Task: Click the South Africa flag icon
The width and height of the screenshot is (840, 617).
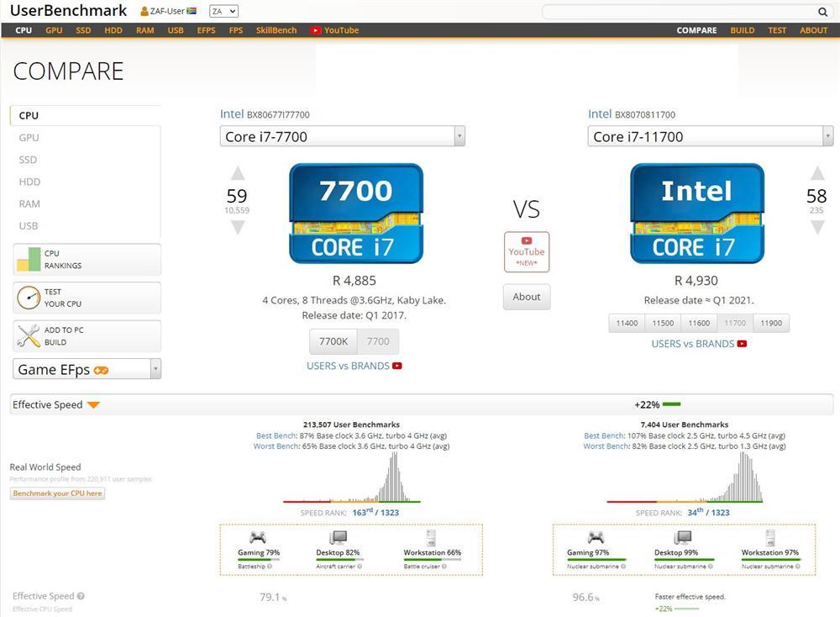Action: [192, 11]
